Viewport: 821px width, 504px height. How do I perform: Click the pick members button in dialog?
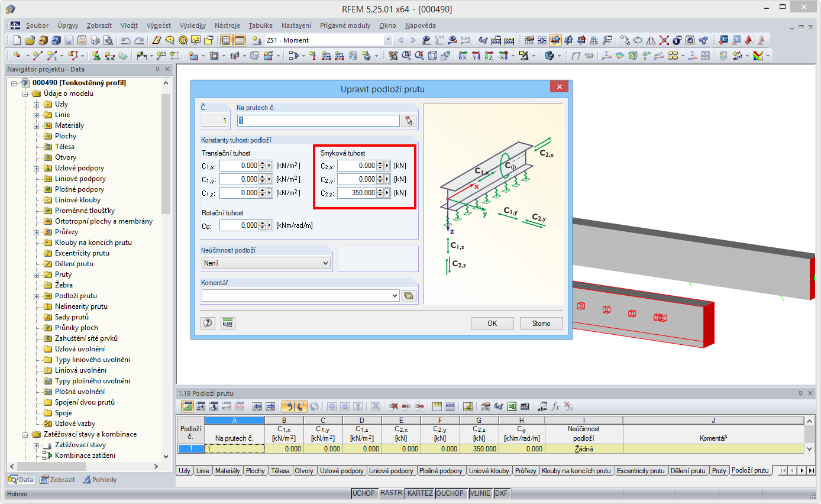coord(409,121)
